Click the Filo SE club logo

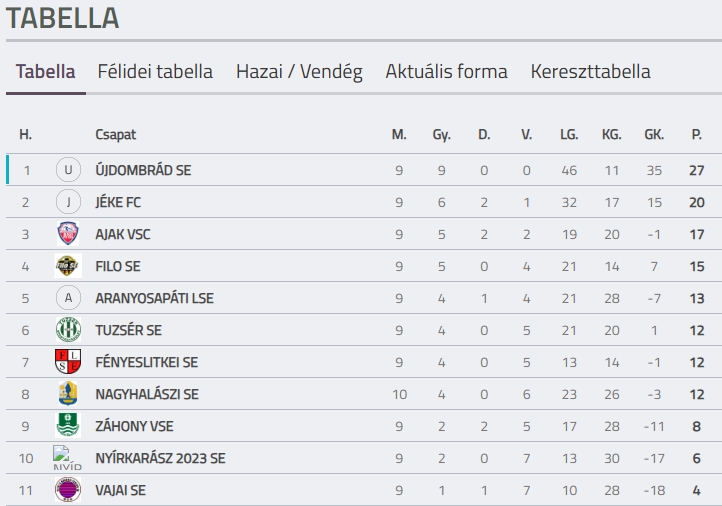coord(68,266)
